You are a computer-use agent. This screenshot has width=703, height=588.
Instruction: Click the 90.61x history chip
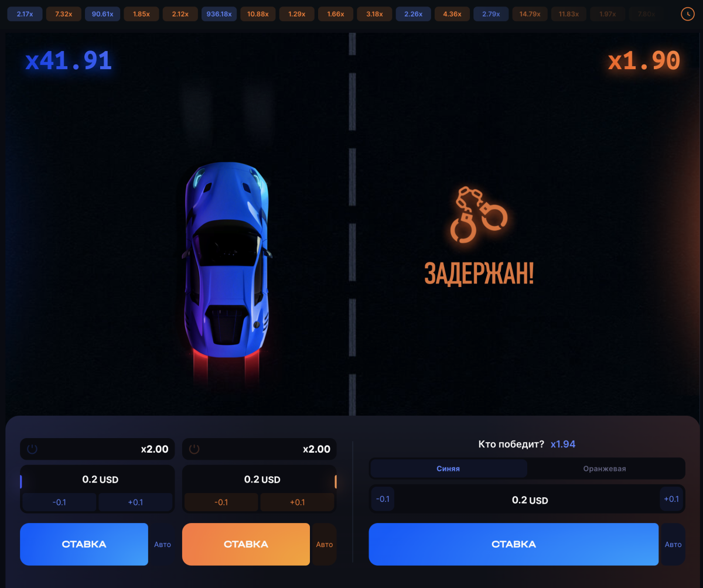coord(103,14)
